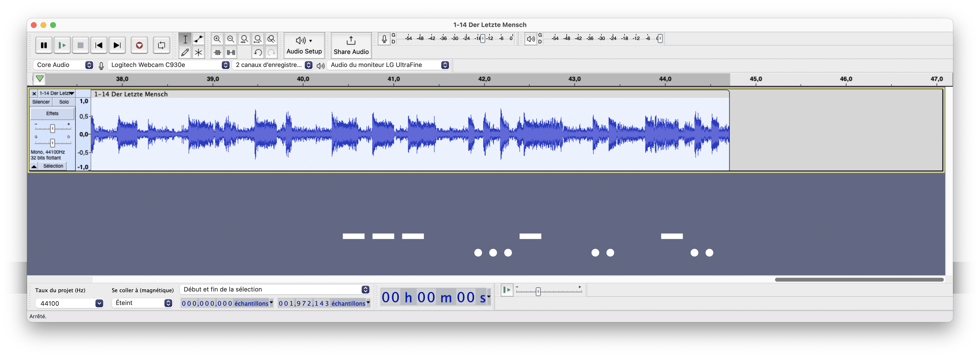Viewport: 980px width, 364px height.
Task: Open the track Effets panel
Action: 53,113
